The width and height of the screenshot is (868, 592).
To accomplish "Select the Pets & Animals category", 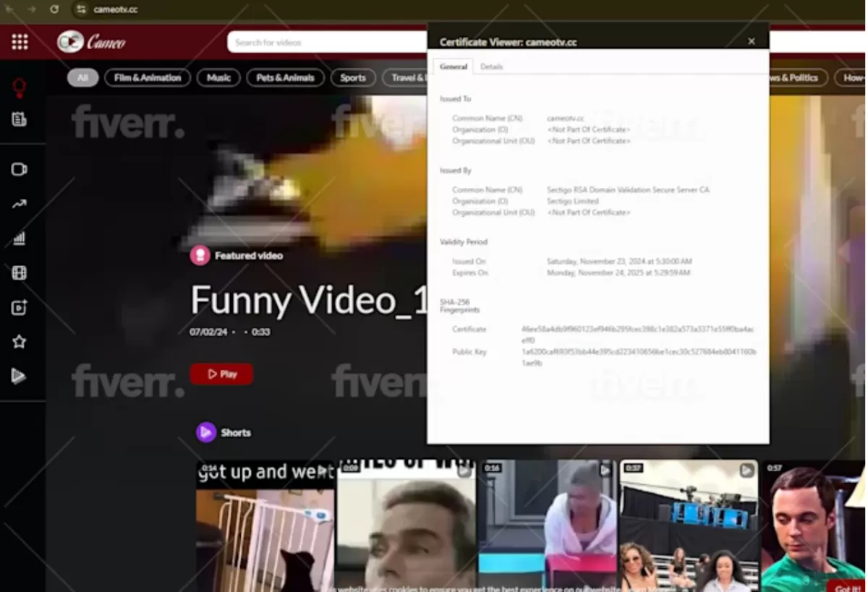I will [x=286, y=77].
